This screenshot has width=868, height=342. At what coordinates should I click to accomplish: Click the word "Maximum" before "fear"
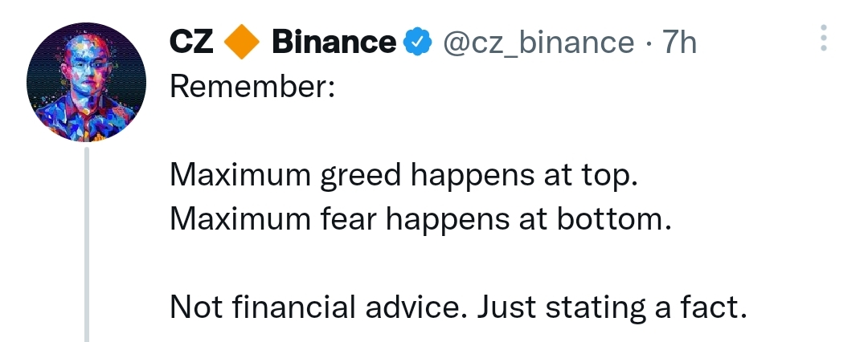click(x=240, y=220)
